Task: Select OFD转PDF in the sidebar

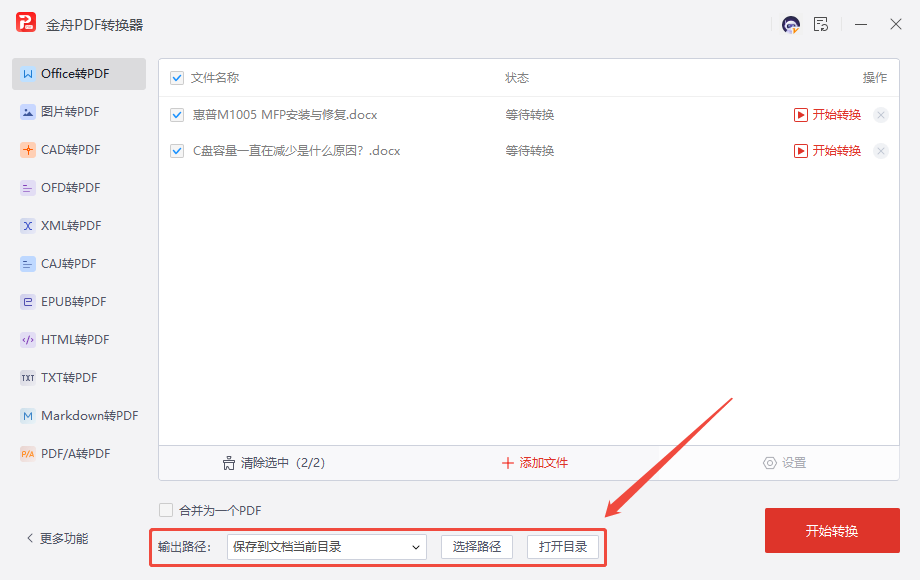Action: [x=79, y=188]
